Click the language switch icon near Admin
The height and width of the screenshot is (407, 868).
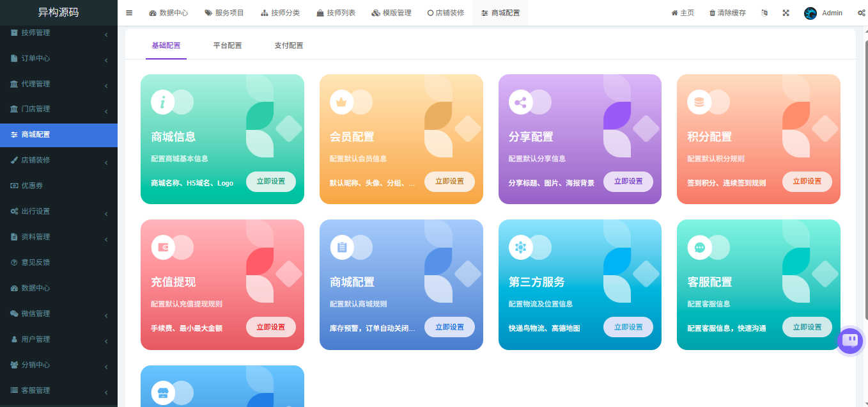tap(764, 12)
